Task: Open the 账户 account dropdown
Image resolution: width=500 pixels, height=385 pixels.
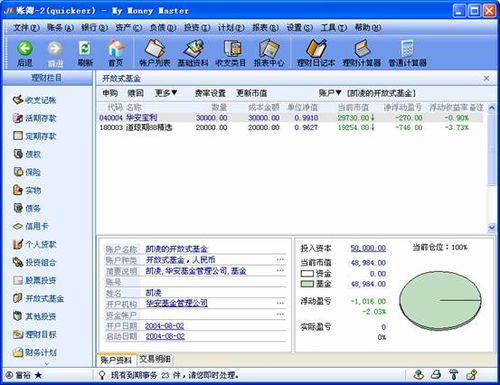Action: point(330,93)
